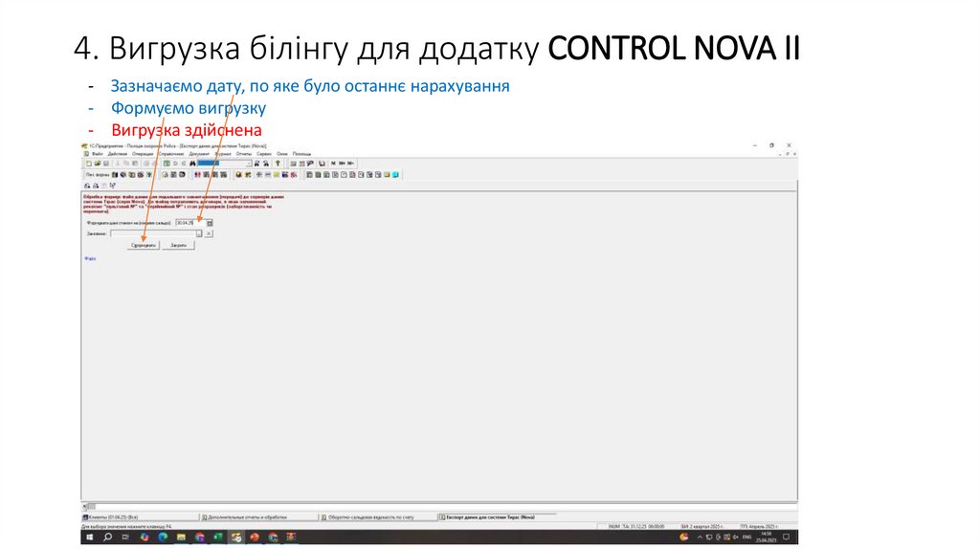Switch to the Клиенты (01.04.25) window tab
This screenshot has height=549, width=980.
(x=140, y=517)
